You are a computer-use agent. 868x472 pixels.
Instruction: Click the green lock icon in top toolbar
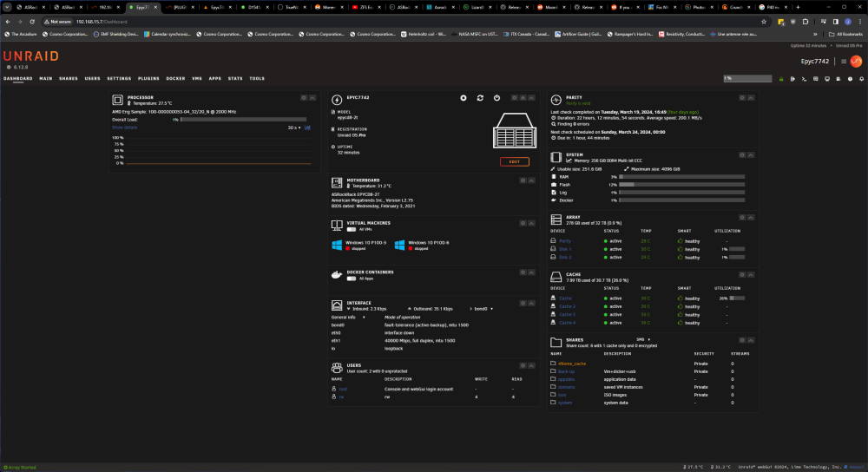[781, 79]
